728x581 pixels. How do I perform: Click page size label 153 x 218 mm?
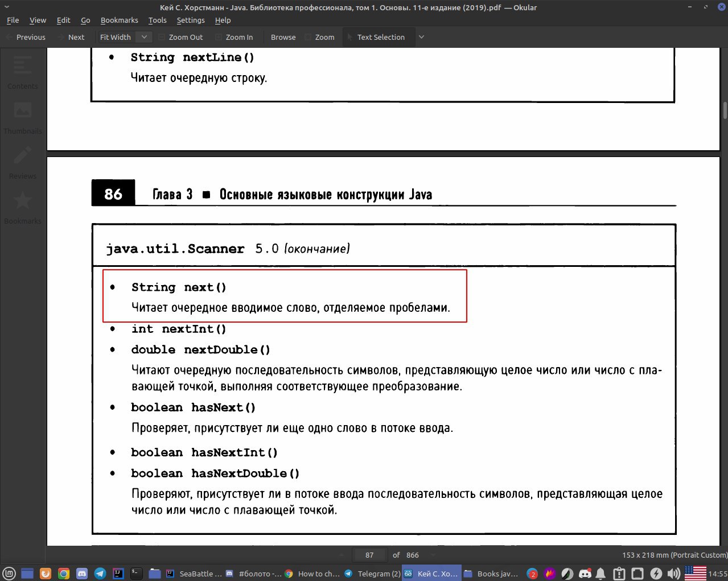pyautogui.click(x=674, y=555)
